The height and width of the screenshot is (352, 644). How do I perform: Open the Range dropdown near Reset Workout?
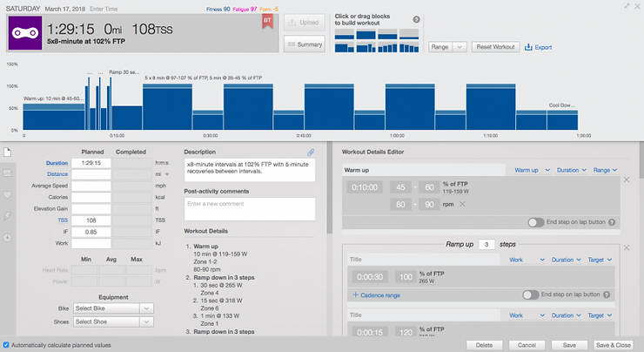click(x=447, y=47)
